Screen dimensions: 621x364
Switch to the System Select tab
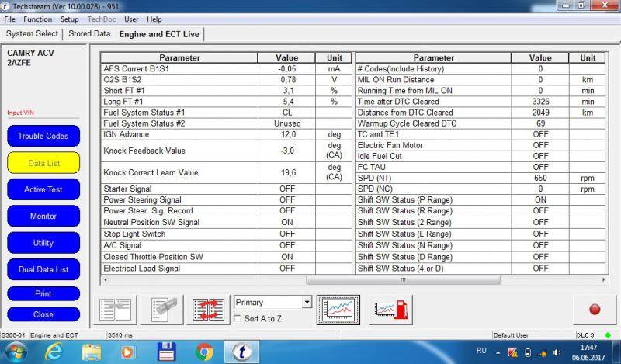pos(32,34)
